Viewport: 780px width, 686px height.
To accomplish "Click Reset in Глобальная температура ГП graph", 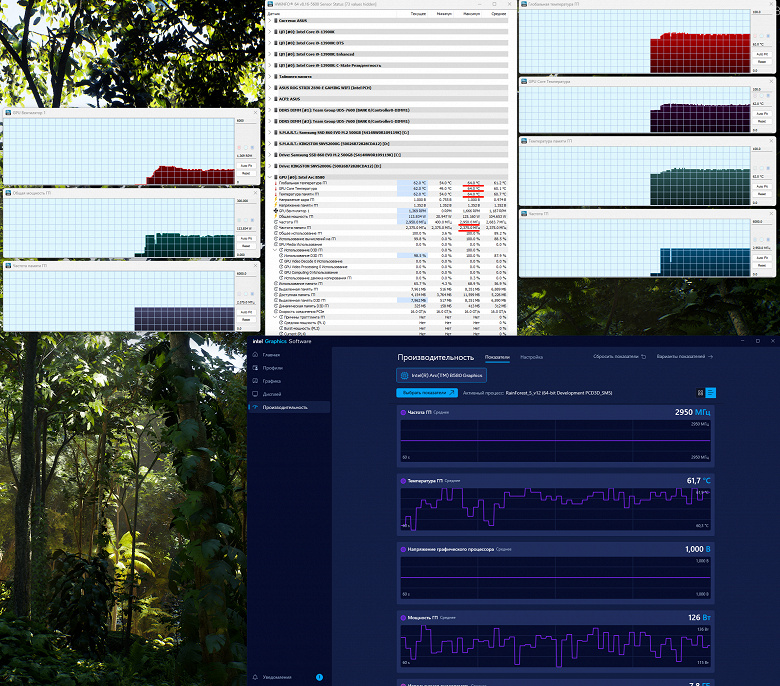I will coord(762,62).
